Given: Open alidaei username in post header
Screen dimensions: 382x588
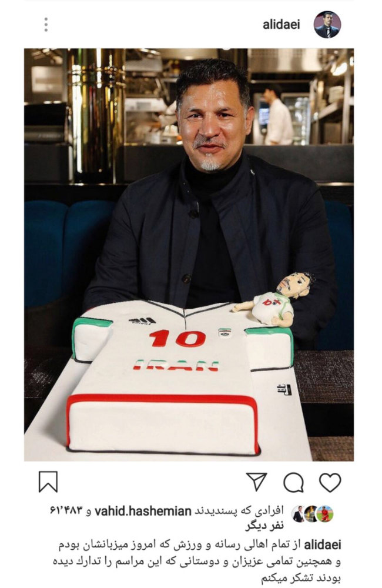Looking at the screenshot, I should pos(281,25).
